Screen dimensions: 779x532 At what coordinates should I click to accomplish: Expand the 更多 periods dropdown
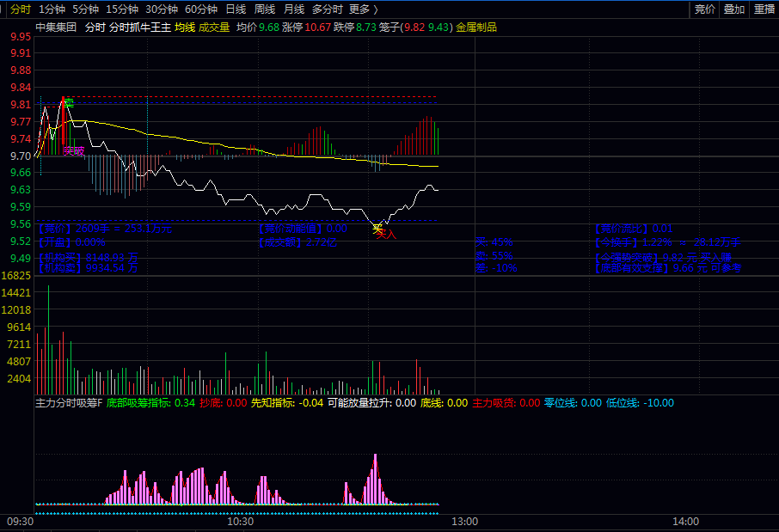click(363, 9)
